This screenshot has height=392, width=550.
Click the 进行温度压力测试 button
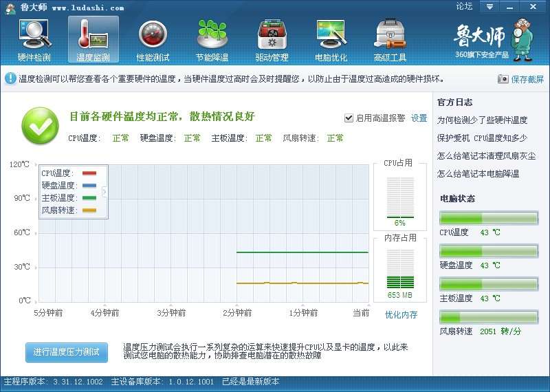pyautogui.click(x=67, y=352)
